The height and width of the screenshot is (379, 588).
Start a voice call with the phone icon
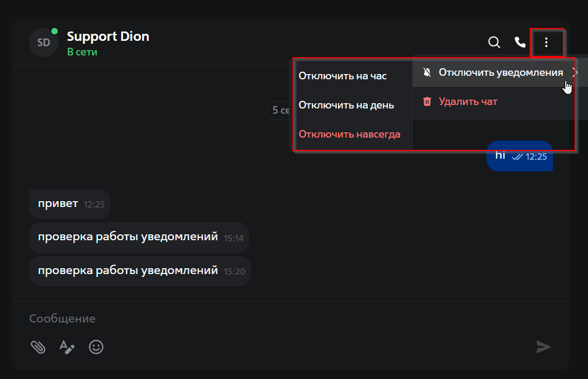pyautogui.click(x=520, y=43)
